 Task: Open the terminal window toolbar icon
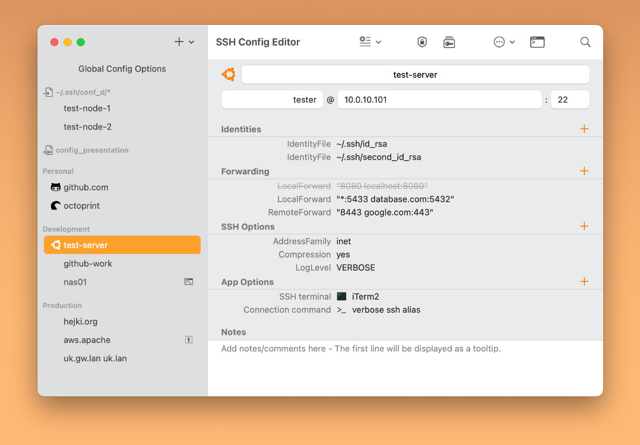point(537,42)
